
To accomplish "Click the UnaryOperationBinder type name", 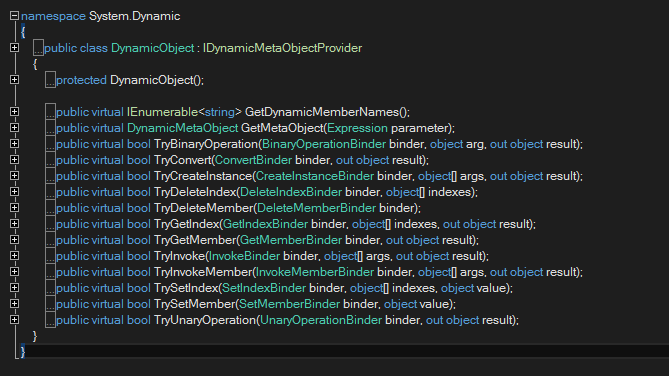I will 321,320.
